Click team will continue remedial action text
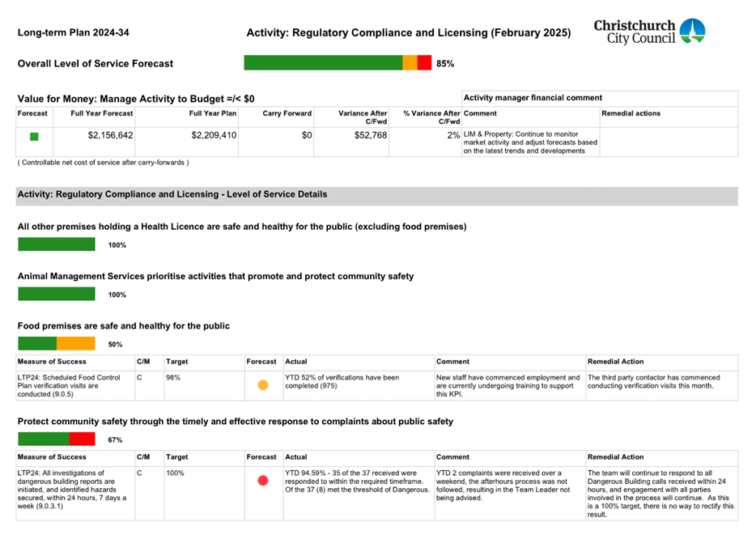 [660, 494]
